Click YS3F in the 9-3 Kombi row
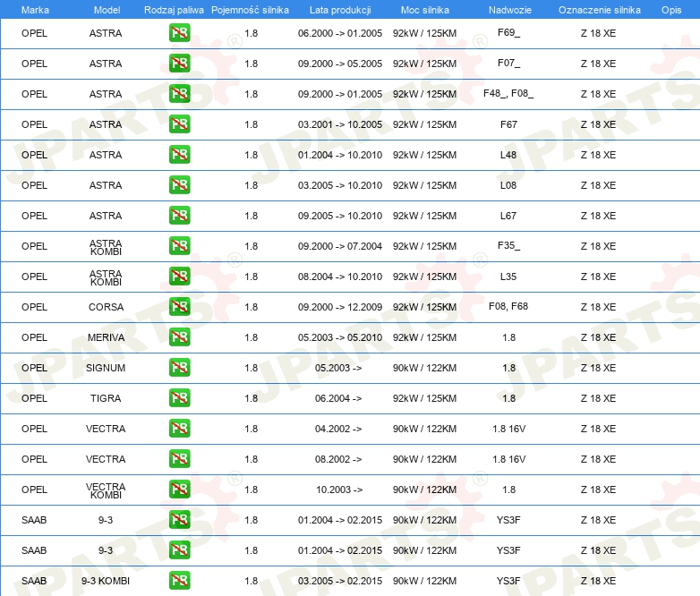 click(508, 581)
